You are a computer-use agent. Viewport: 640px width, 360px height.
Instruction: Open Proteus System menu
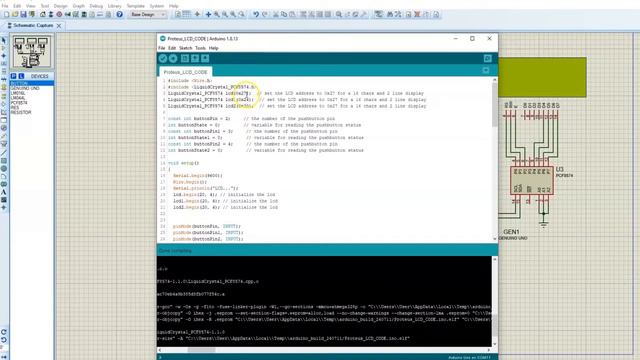point(157,6)
